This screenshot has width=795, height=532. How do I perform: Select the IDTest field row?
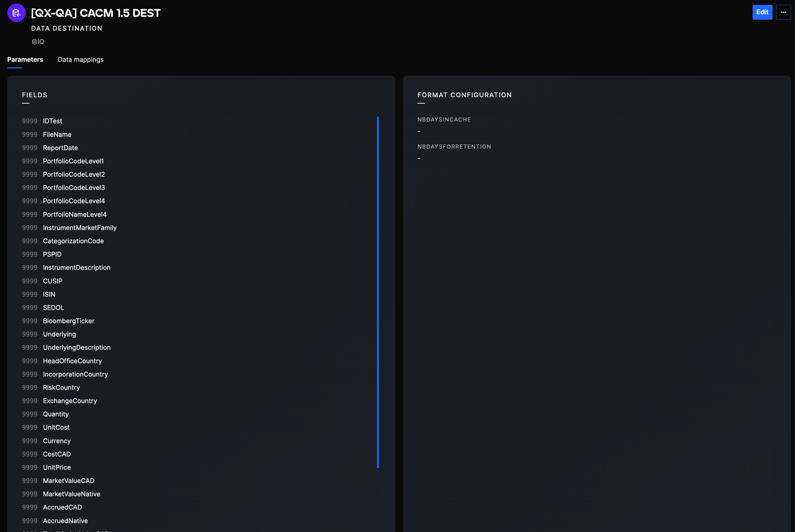point(52,121)
